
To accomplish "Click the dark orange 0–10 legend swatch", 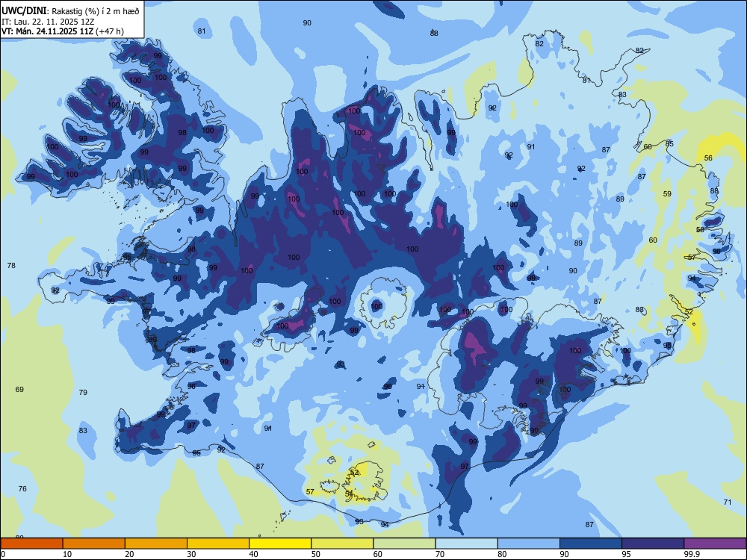I will coord(31,544).
